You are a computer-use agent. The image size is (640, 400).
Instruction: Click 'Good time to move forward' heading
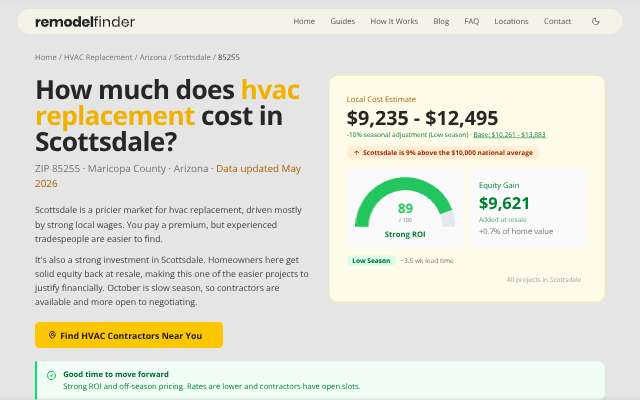(116, 374)
